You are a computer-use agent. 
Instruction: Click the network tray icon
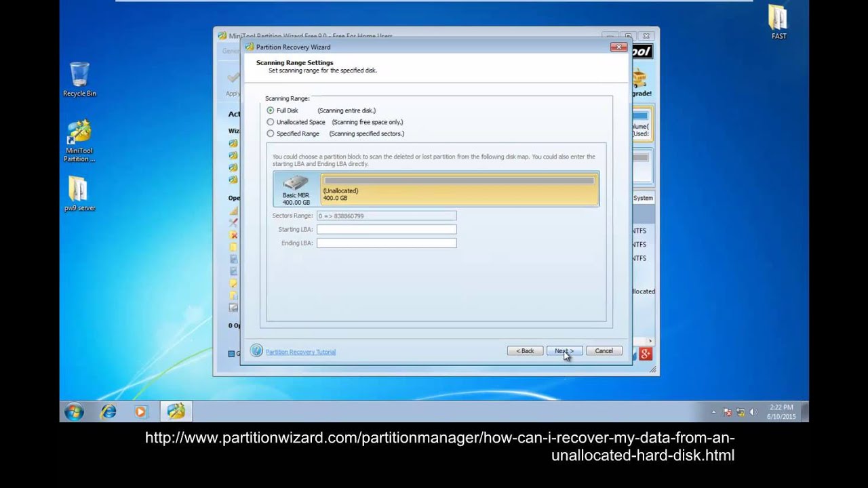[x=741, y=412]
